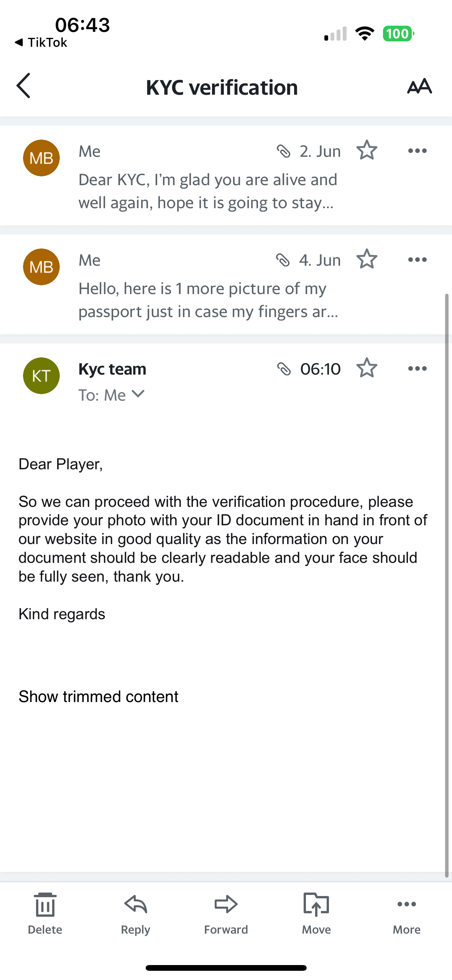Tap the back arrow in the header
Screen dimensions: 452x980
pyautogui.click(x=23, y=86)
